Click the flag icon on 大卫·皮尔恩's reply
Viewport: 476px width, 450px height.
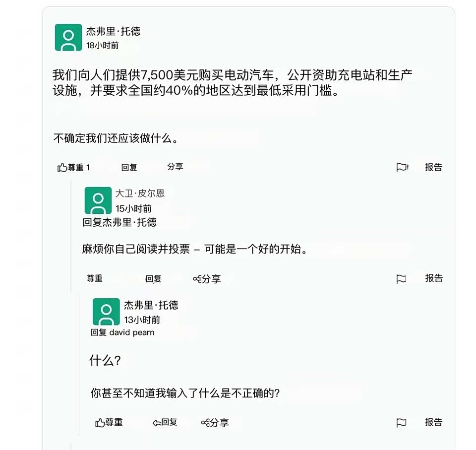tap(401, 279)
